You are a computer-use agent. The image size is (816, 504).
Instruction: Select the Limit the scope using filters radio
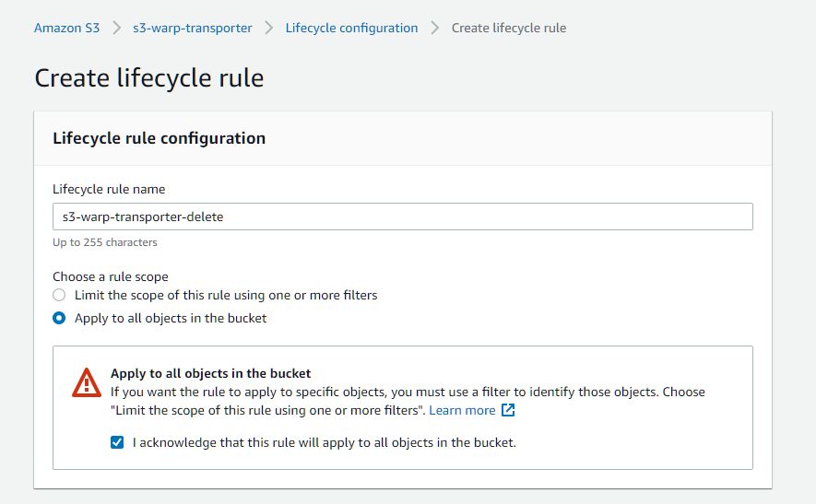point(59,295)
